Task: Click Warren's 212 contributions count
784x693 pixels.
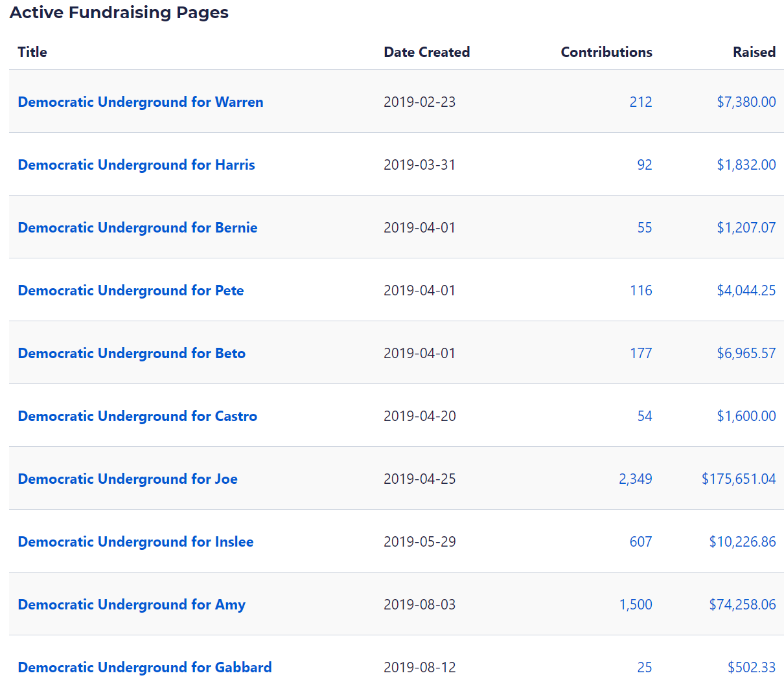Action: (x=640, y=102)
